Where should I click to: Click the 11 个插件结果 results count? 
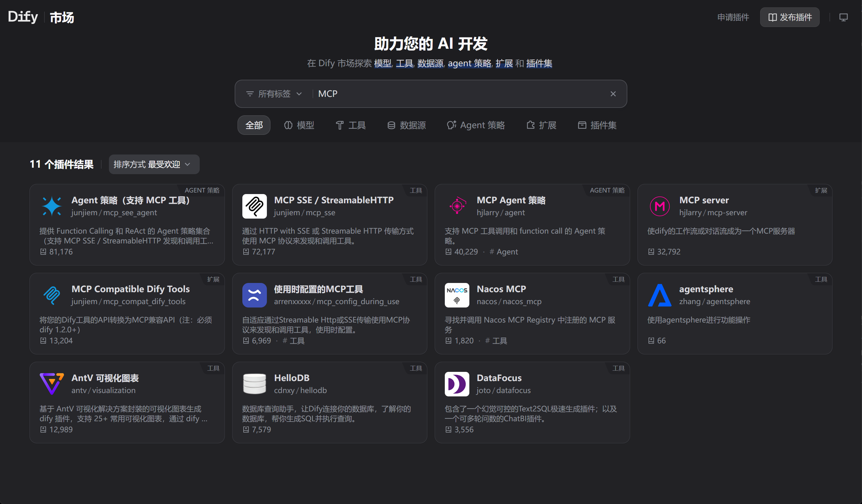point(62,164)
